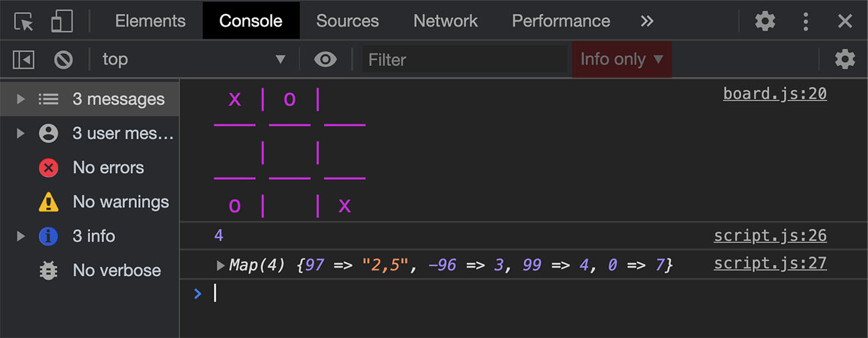
Task: Show more tabs with the double chevron
Action: pos(646,21)
